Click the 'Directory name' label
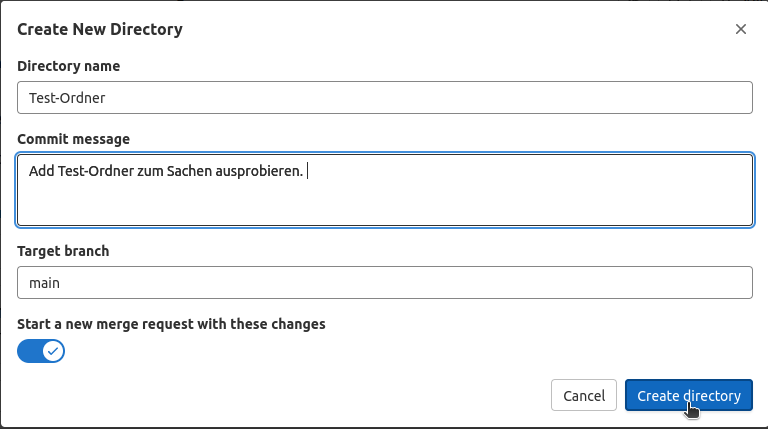 tap(69, 66)
